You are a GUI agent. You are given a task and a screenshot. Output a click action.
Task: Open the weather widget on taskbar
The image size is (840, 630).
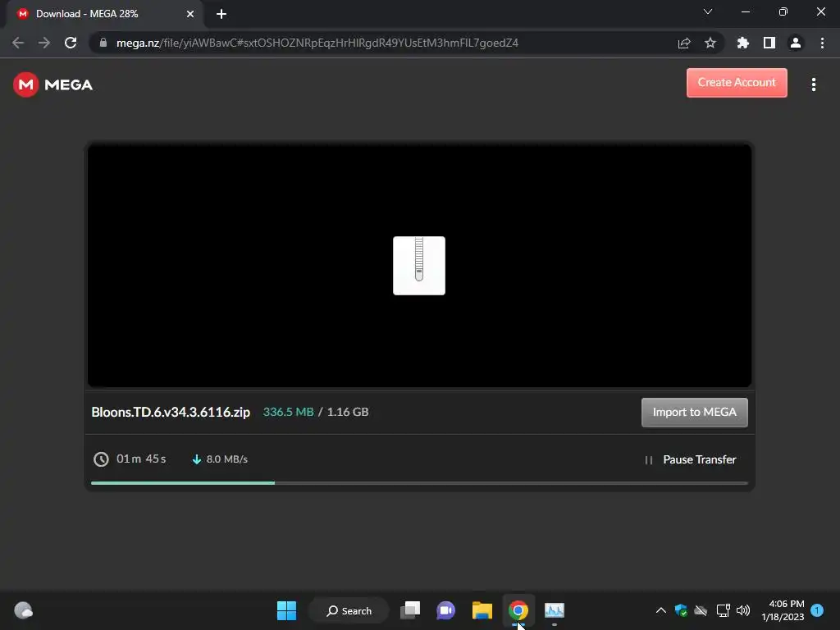tap(23, 610)
